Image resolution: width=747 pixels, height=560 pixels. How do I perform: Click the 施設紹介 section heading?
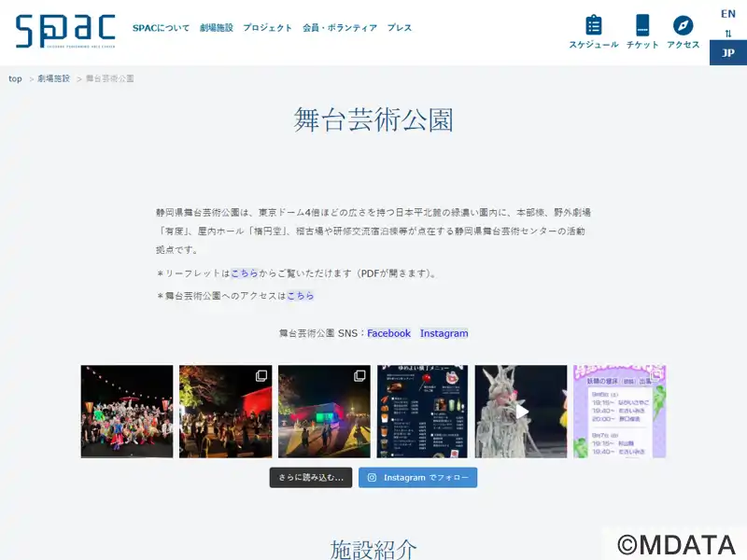tap(373, 549)
